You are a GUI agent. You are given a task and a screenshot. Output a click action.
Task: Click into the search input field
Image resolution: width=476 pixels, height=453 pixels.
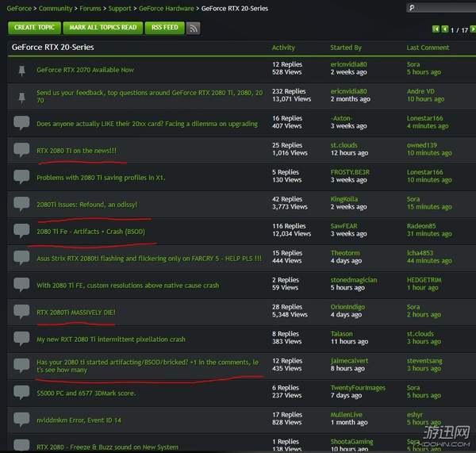pyautogui.click(x=442, y=8)
